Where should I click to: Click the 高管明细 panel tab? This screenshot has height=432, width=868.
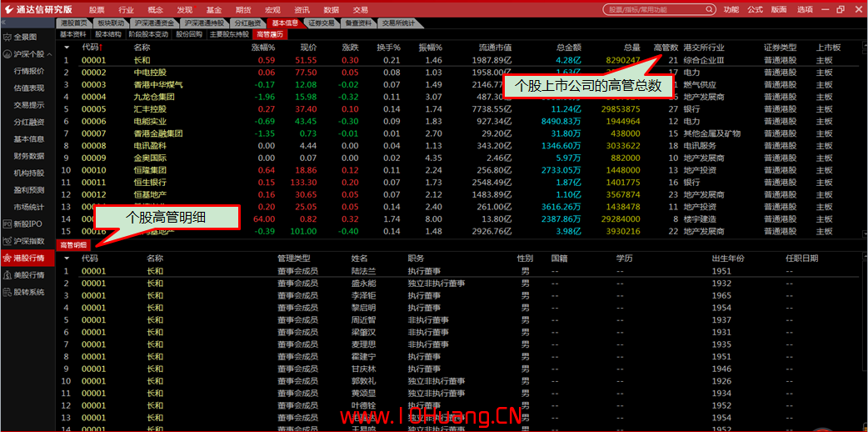pos(73,244)
